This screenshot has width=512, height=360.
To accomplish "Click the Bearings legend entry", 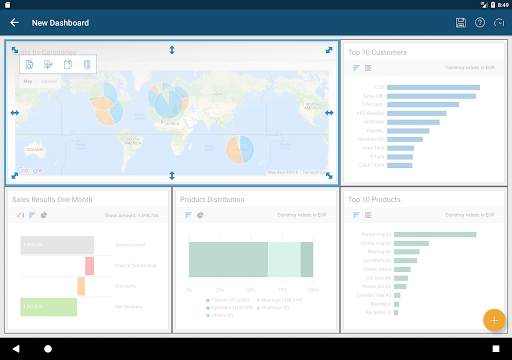I will pos(279,300).
